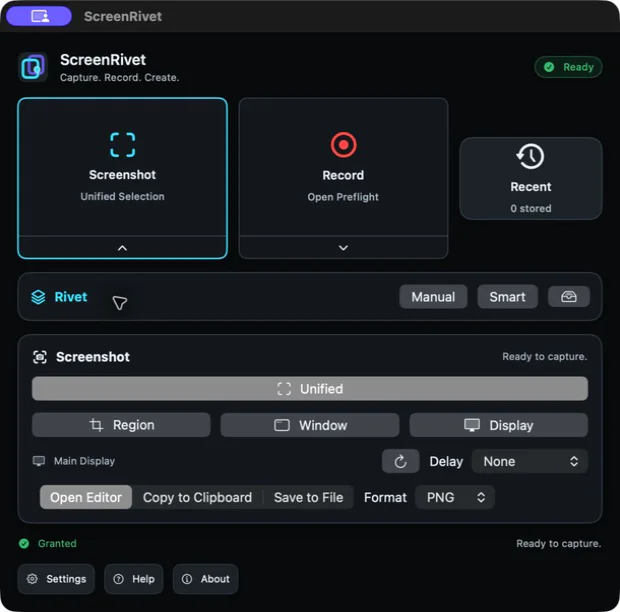The height and width of the screenshot is (612, 620).
Task: Select the Open Editor output option
Action: point(86,497)
